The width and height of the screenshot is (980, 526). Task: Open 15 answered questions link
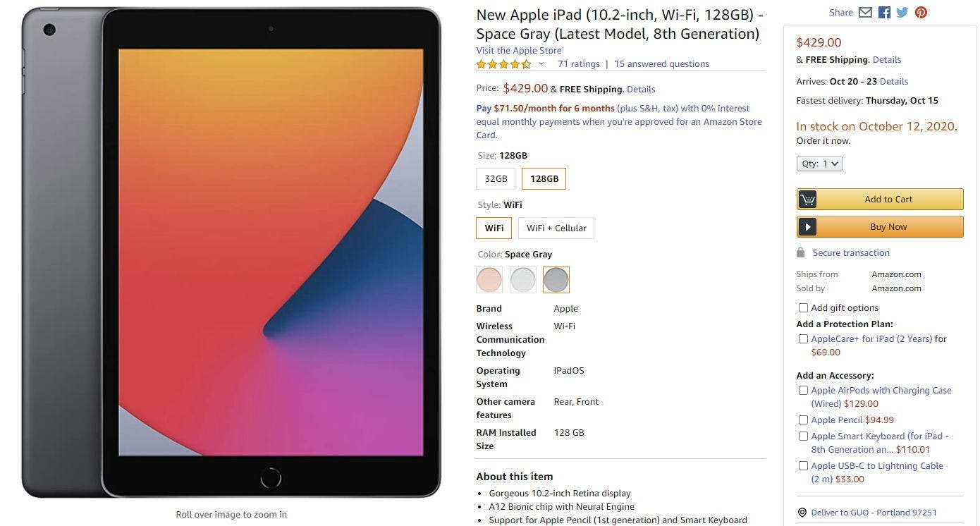pyautogui.click(x=661, y=64)
